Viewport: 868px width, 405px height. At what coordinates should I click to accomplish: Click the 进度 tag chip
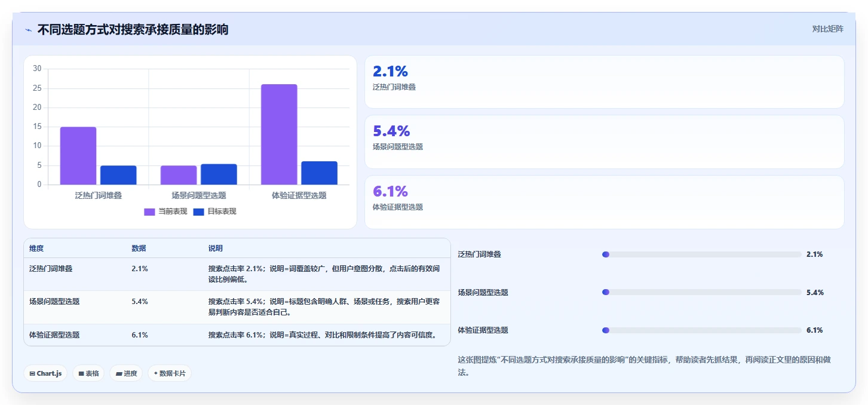pos(126,373)
